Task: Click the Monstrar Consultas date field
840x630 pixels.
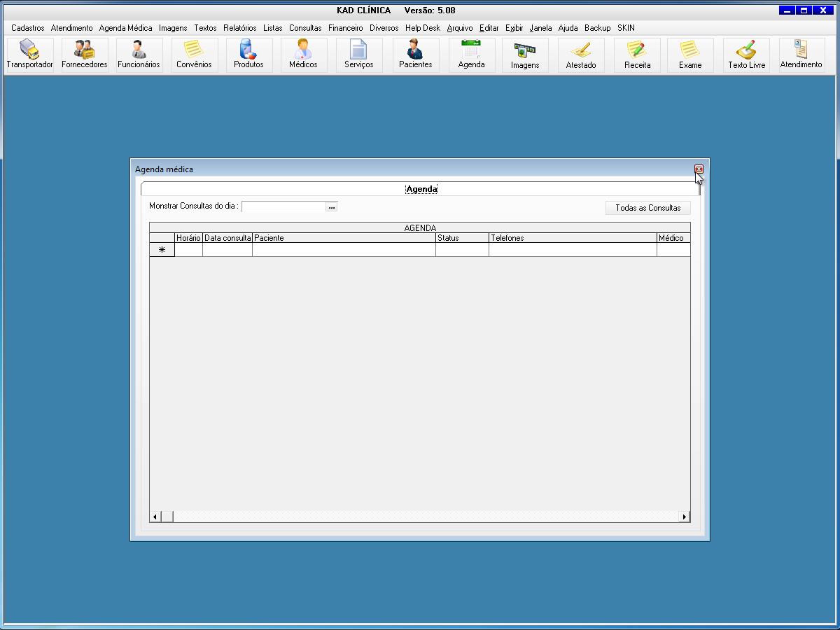Action: pos(283,207)
